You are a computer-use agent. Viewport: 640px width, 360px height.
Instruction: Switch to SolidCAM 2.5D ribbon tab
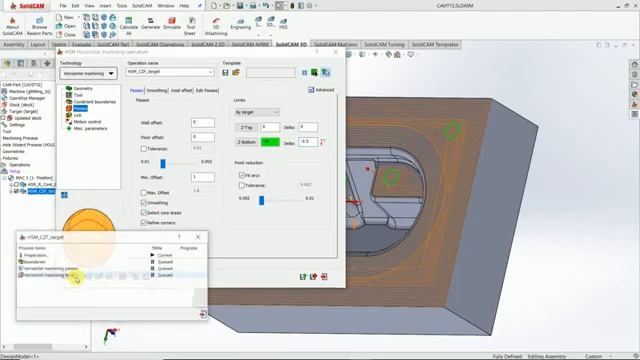click(x=208, y=44)
